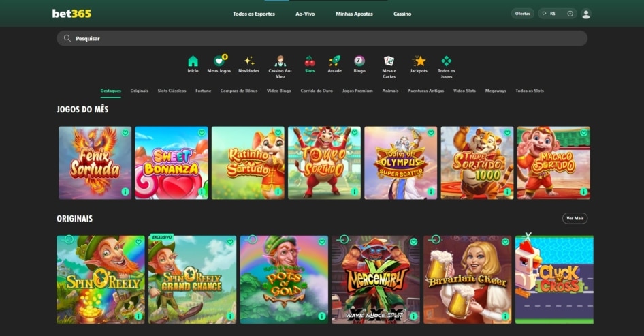This screenshot has width=644, height=336.
Task: Show info for Fenix Sortuda game
Action: [x=125, y=192]
